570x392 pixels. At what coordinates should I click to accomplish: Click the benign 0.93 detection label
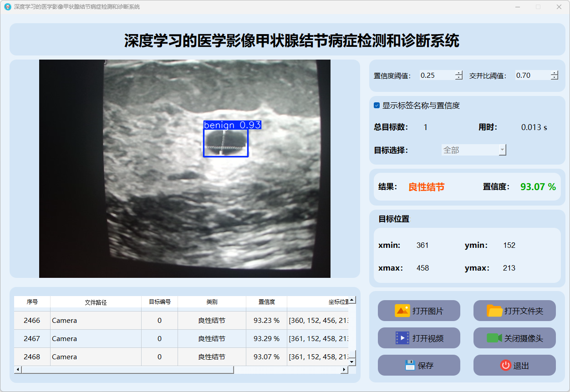click(232, 125)
